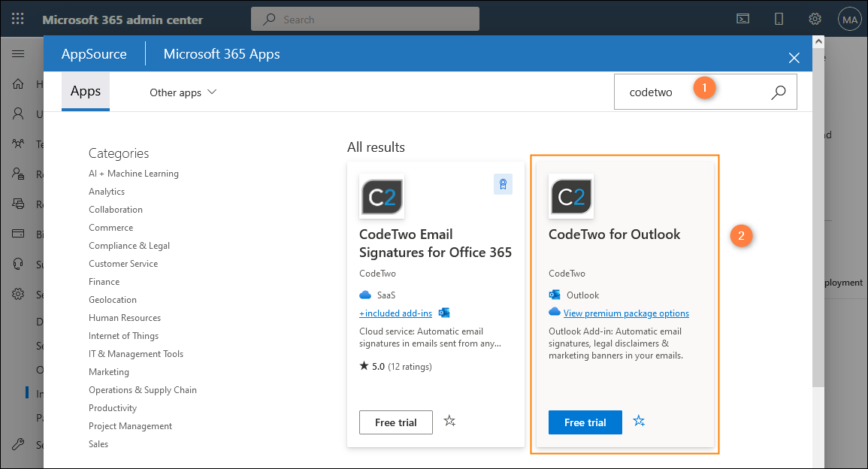
Task: Open View premium package options link
Action: click(626, 313)
